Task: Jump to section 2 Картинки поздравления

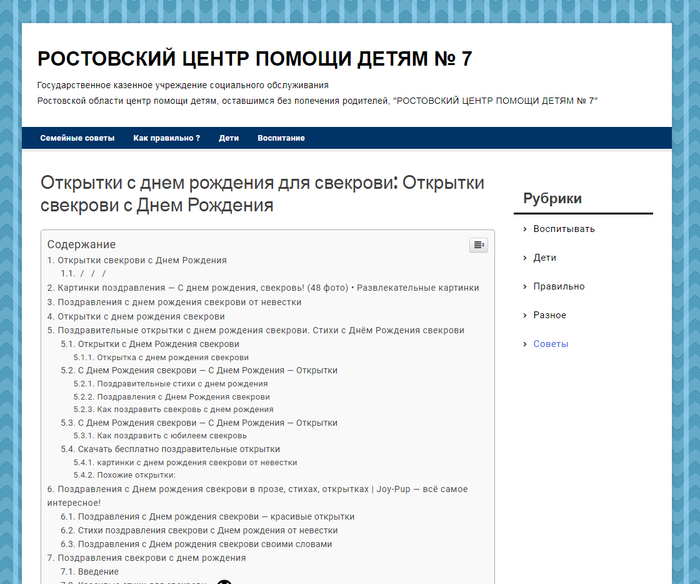Action: pyautogui.click(x=263, y=288)
